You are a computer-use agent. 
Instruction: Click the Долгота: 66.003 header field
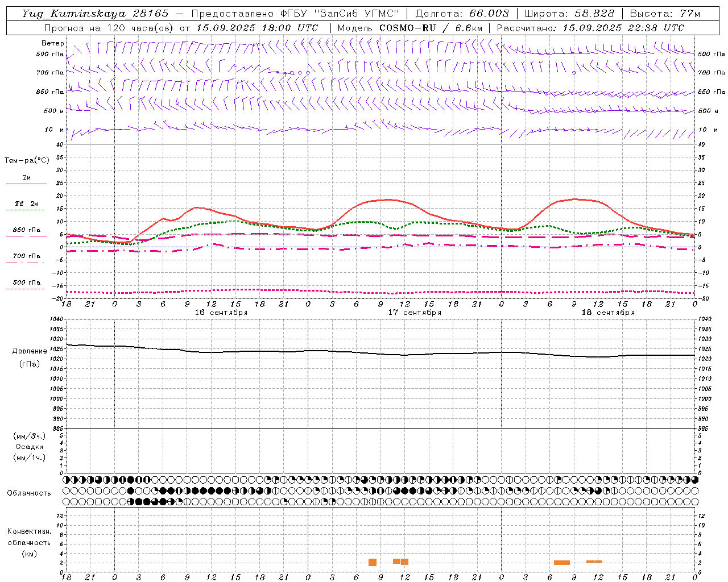pos(462,14)
